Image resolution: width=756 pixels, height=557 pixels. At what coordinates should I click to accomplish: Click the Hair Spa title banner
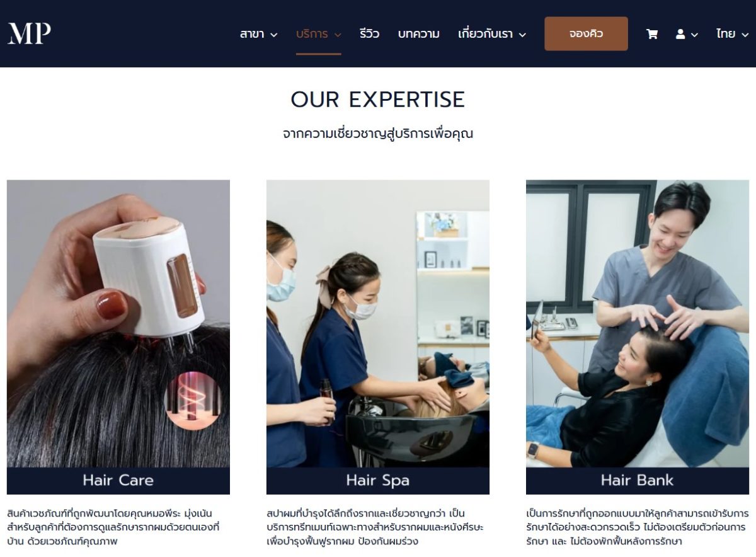pos(378,481)
